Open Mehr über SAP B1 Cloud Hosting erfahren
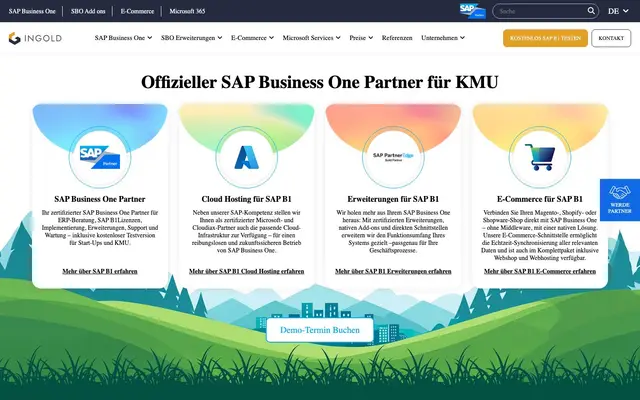The height and width of the screenshot is (400, 640). (247, 271)
